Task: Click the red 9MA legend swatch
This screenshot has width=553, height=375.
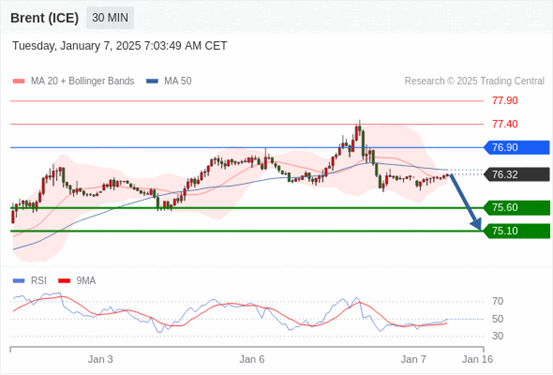Action: click(64, 281)
